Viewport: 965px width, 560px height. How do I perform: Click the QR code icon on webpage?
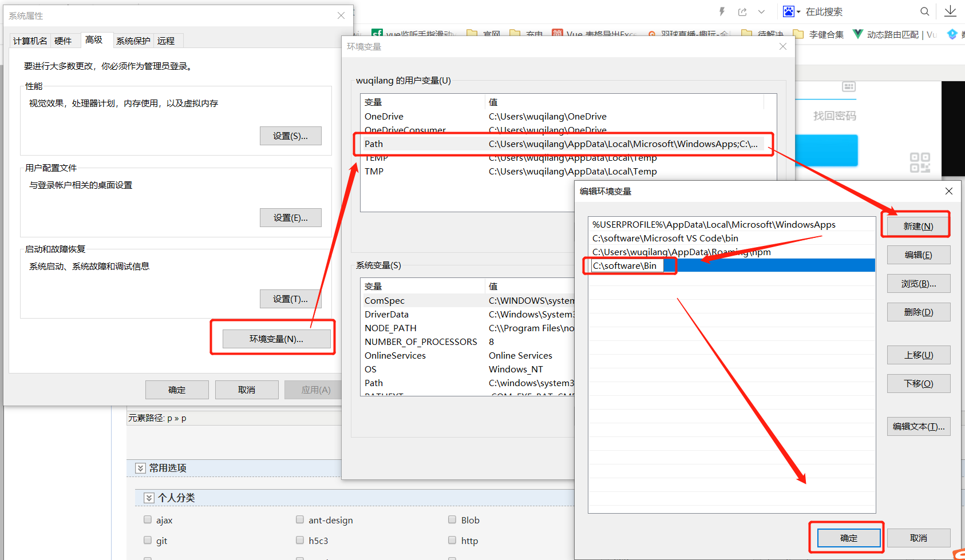920,162
